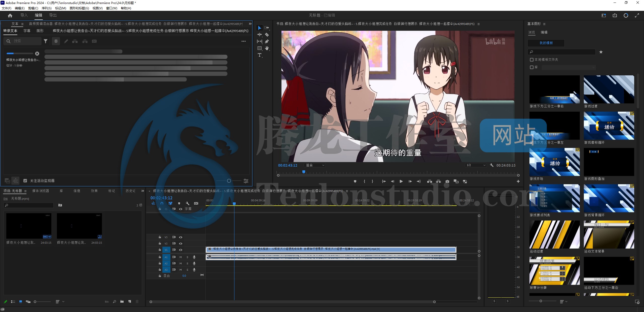Viewport: 644px width, 312px height.
Task: Open the 1/2 playback resolution dropdown
Action: pyautogui.click(x=476, y=165)
